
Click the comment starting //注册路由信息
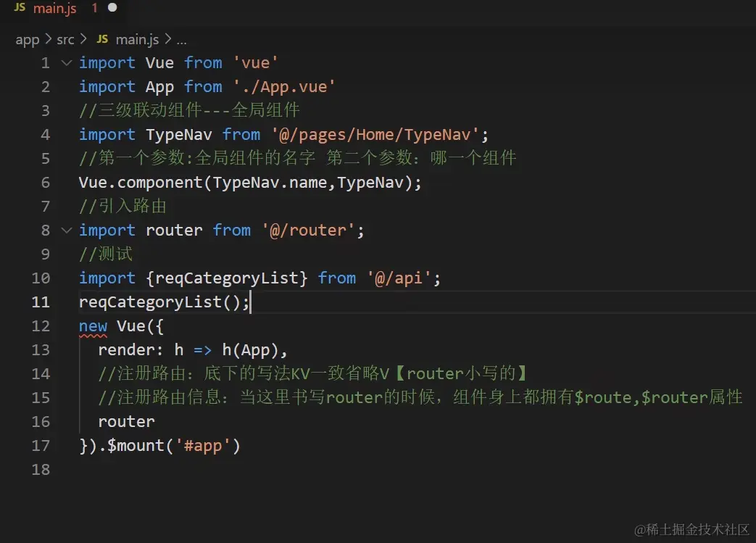[x=420, y=398]
